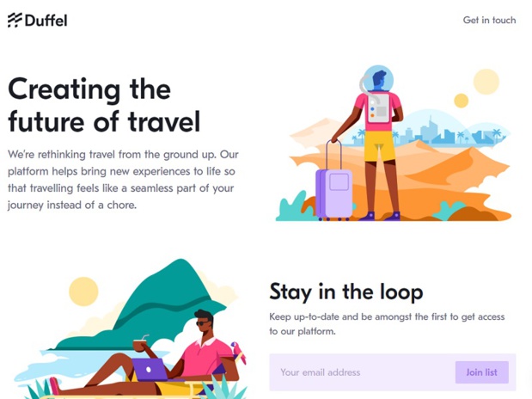Open the Get in touch link
The image size is (532, 399).
489,20
